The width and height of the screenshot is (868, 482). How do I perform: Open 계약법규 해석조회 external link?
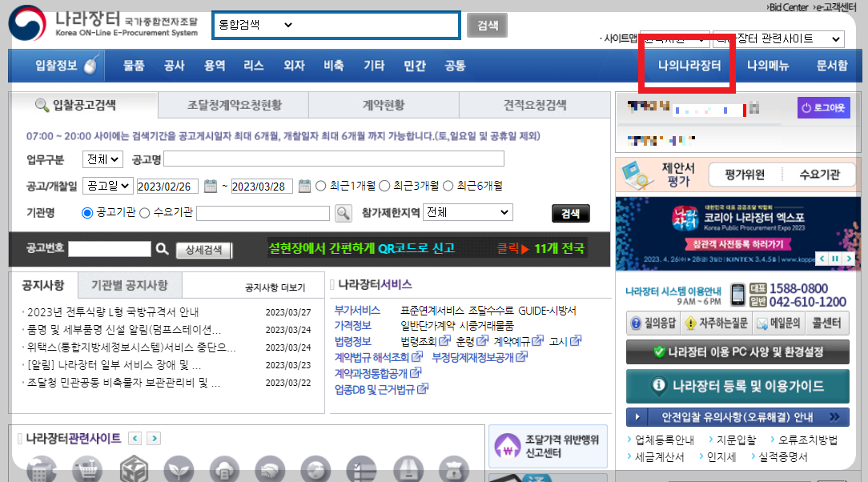coord(378,357)
